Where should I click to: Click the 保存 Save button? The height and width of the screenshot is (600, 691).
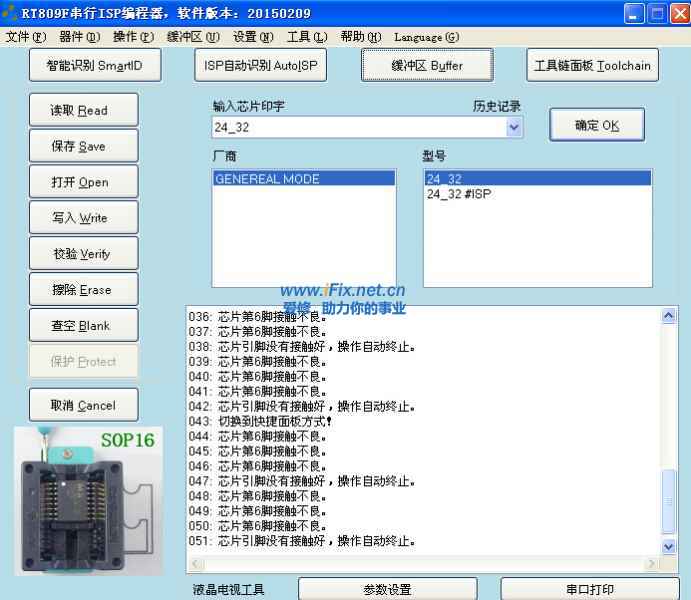pos(84,146)
